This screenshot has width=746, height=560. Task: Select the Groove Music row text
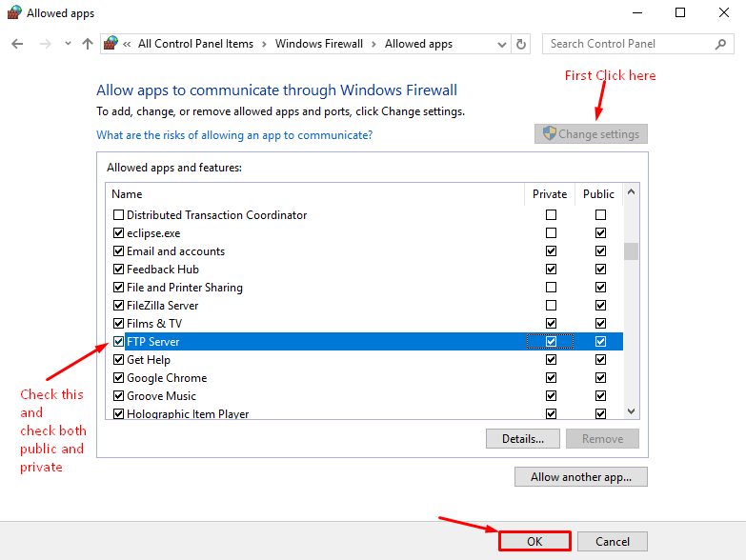tap(161, 396)
